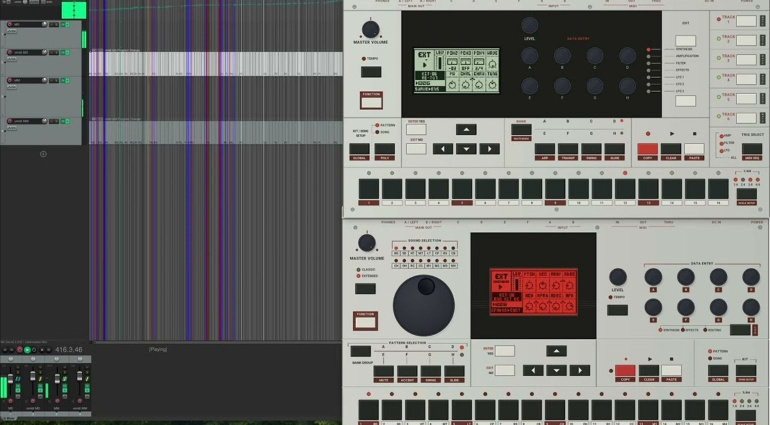Click the FUNCTION button on the upper synth
Viewport: 770px width, 425px height.
coord(371,102)
